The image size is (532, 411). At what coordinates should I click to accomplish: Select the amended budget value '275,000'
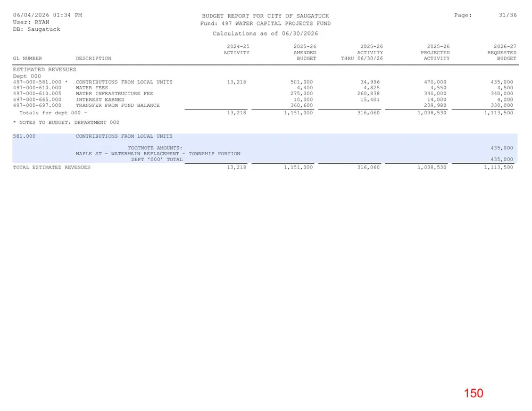pyautogui.click(x=302, y=94)
